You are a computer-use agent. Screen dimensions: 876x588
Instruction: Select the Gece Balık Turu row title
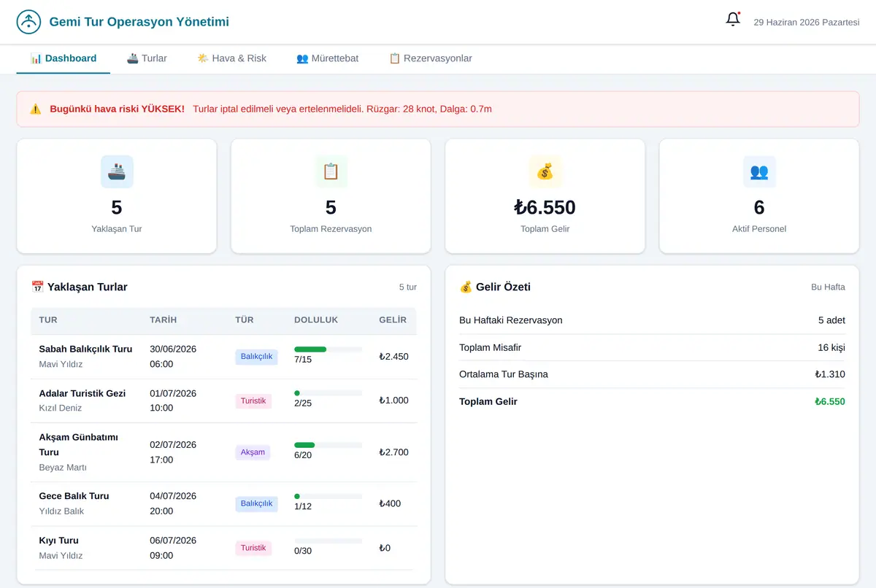(x=74, y=496)
